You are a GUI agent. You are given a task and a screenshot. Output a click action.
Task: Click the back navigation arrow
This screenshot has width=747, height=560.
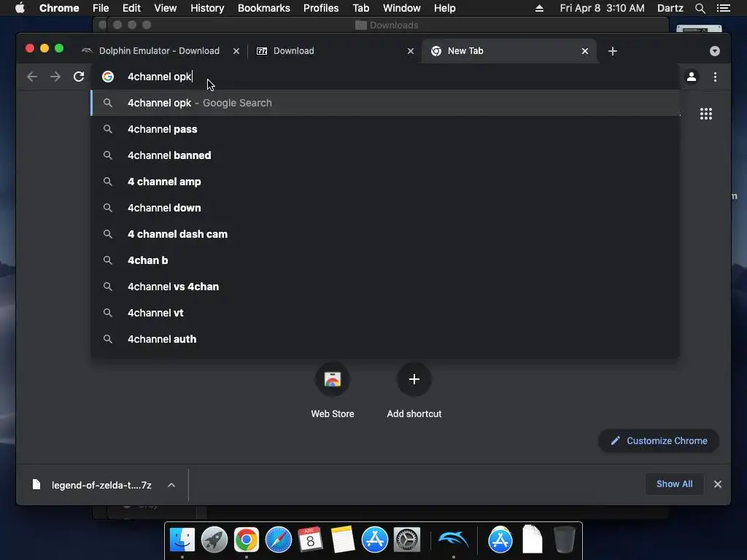coord(32,77)
